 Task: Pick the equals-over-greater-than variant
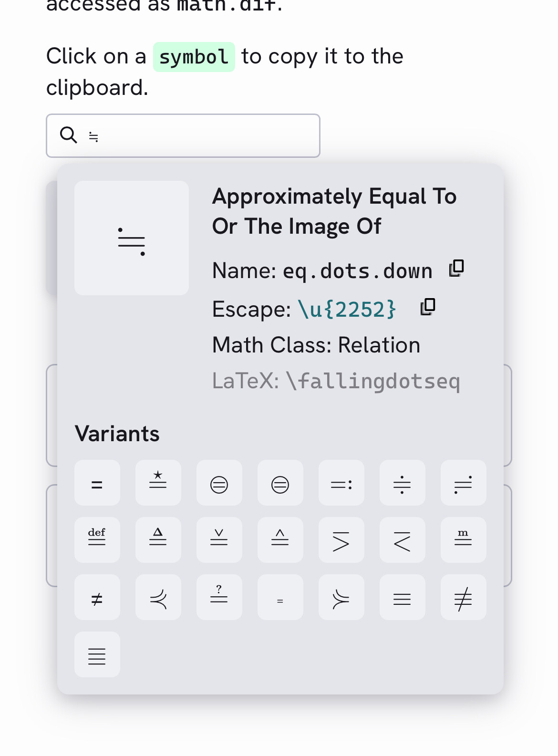coord(341,540)
